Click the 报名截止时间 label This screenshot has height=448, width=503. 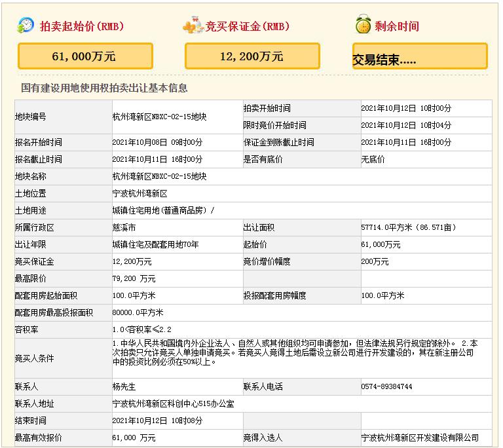pyautogui.click(x=39, y=159)
